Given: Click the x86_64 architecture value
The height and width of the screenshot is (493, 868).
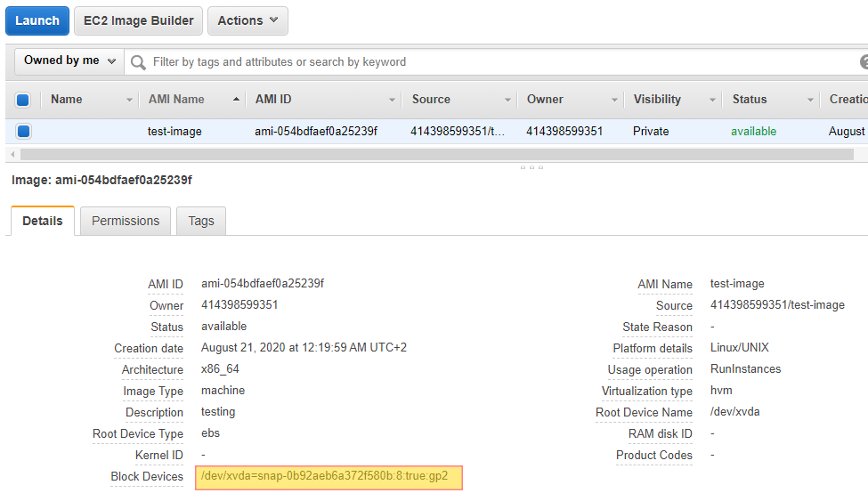Looking at the screenshot, I should click(220, 369).
